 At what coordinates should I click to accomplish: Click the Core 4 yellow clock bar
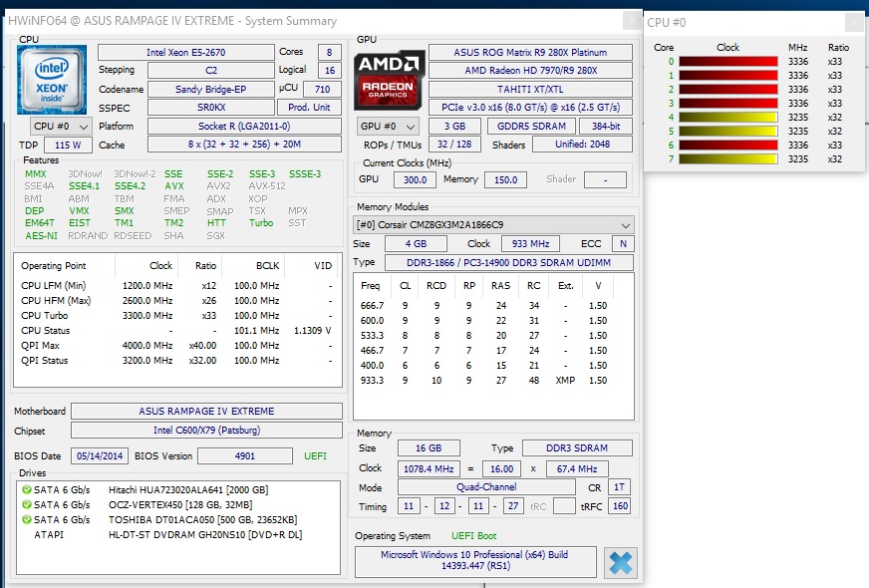[727, 117]
